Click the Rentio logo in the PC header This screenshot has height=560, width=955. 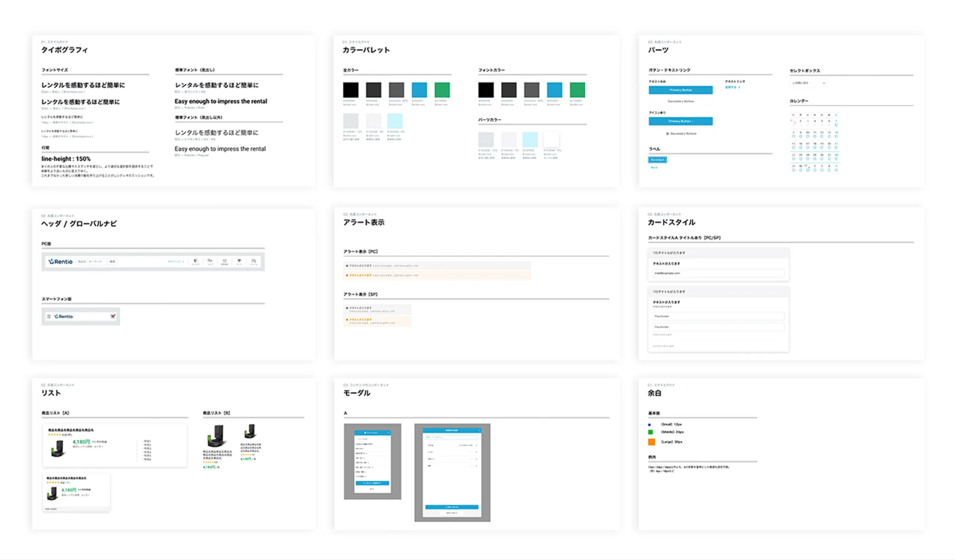(60, 261)
